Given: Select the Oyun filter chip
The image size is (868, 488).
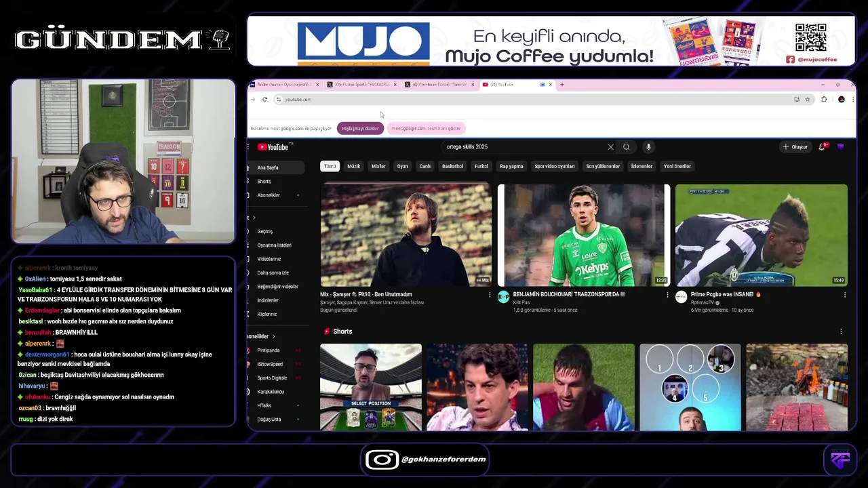Looking at the screenshot, I should click(x=403, y=166).
